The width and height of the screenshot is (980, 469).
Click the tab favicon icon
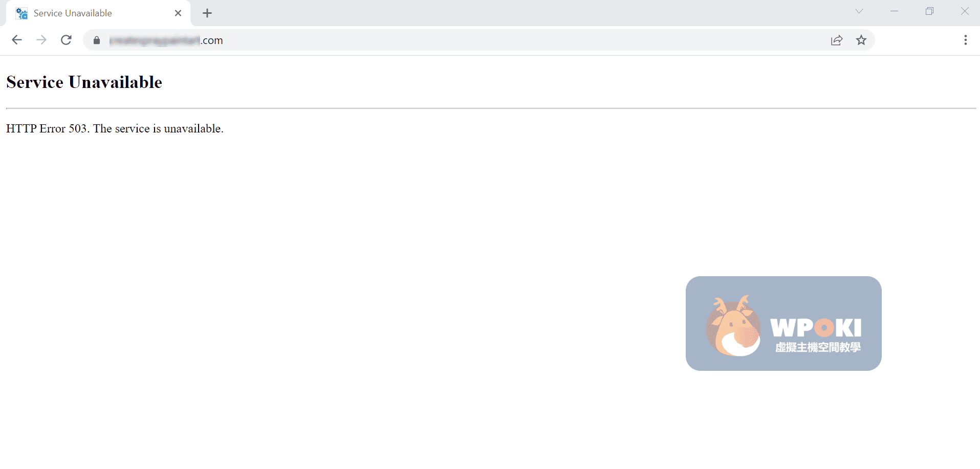pos(21,13)
